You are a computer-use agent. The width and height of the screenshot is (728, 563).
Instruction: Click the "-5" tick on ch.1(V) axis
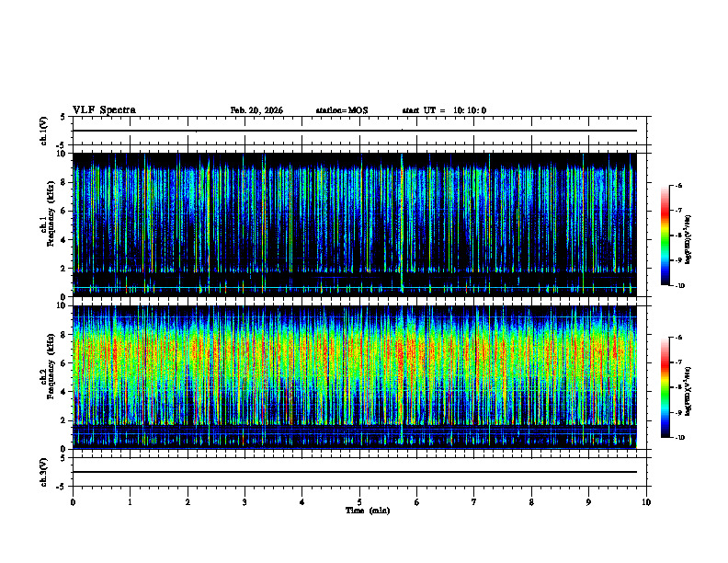pos(62,145)
